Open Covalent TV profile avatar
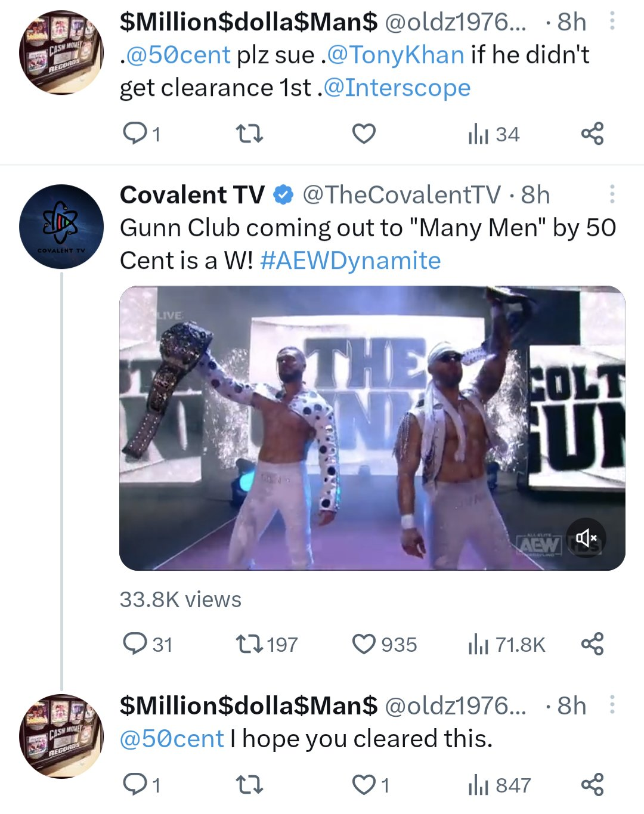The width and height of the screenshot is (644, 814). [x=61, y=227]
